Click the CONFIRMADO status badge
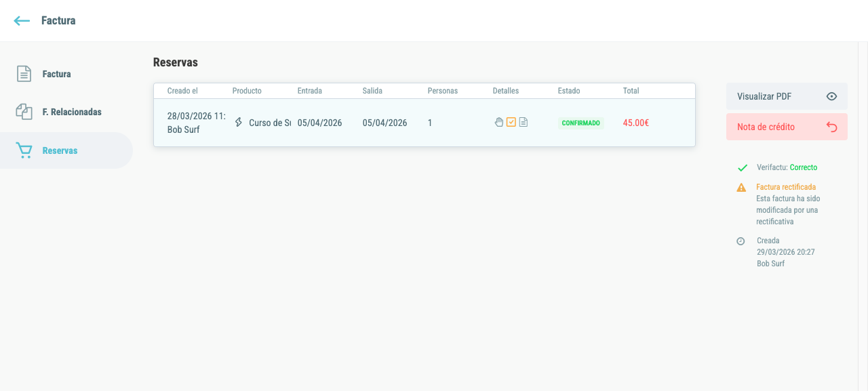This screenshot has width=868, height=391. pyautogui.click(x=580, y=123)
